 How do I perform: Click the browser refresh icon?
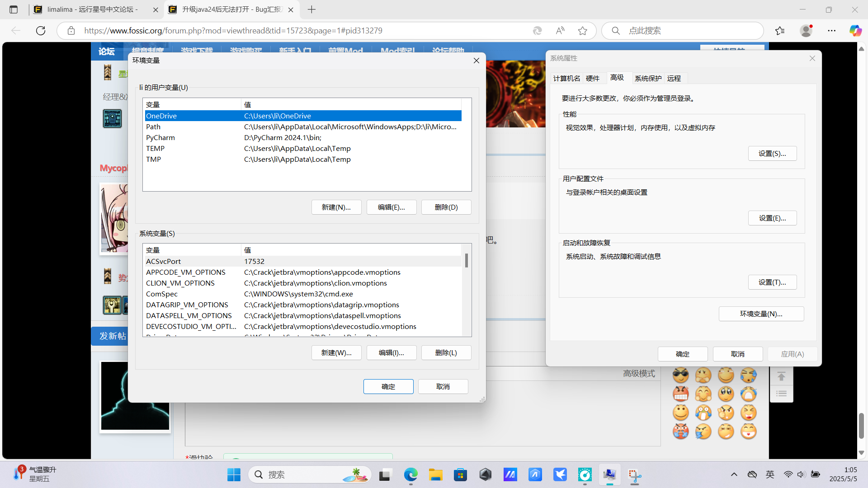(41, 31)
